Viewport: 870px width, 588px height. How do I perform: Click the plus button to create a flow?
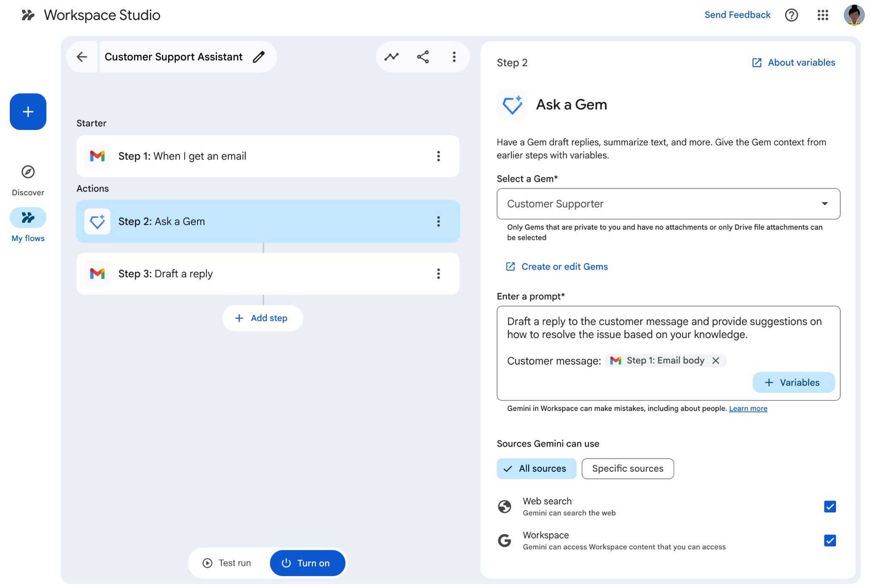pos(28,112)
